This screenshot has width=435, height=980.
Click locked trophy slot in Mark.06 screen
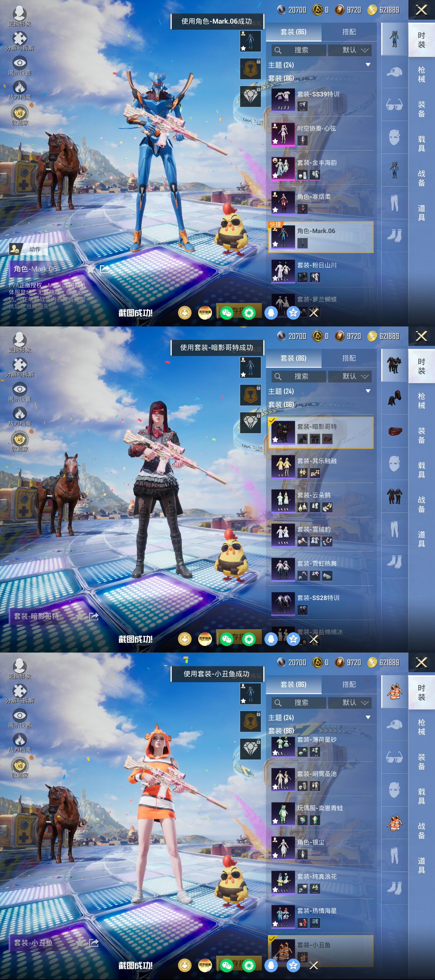tap(250, 68)
